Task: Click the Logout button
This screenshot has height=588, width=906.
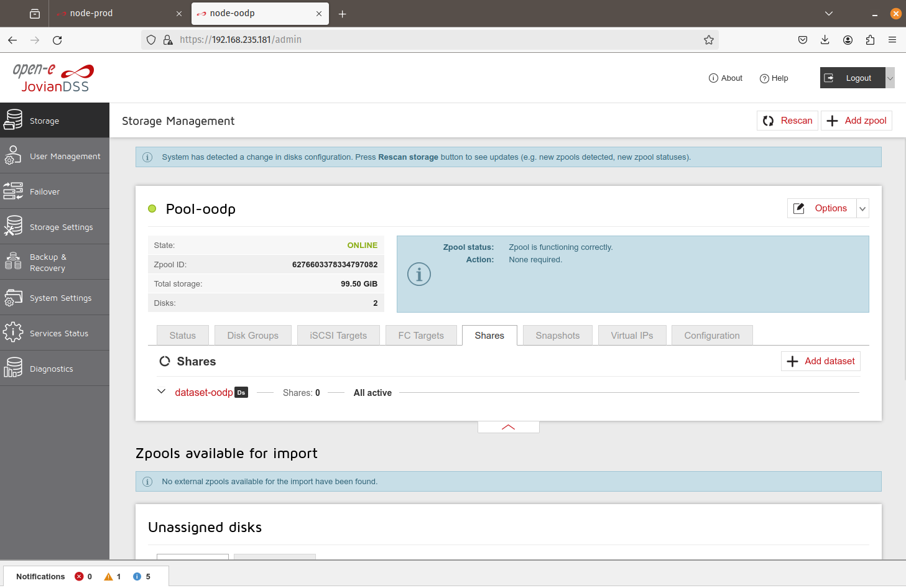Action: [x=852, y=78]
